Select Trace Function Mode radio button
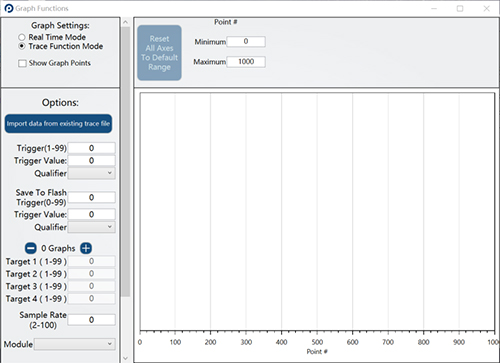500x363 pixels. (x=22, y=46)
